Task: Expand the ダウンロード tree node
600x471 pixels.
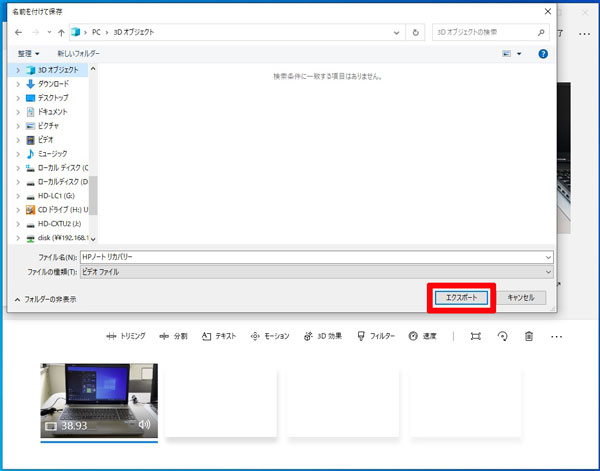Action: point(18,84)
